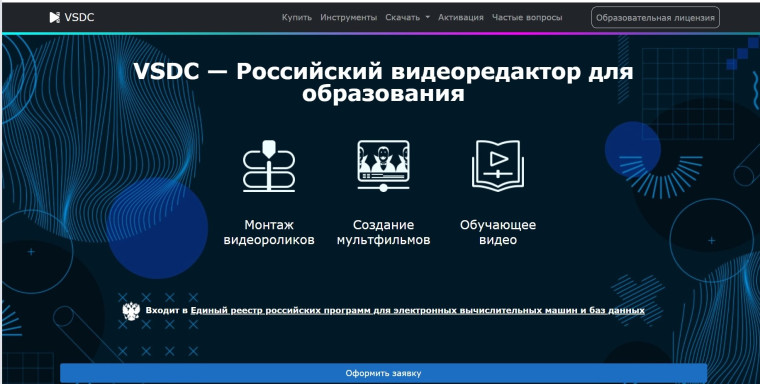Click the VSDC brand name text

tap(79, 17)
